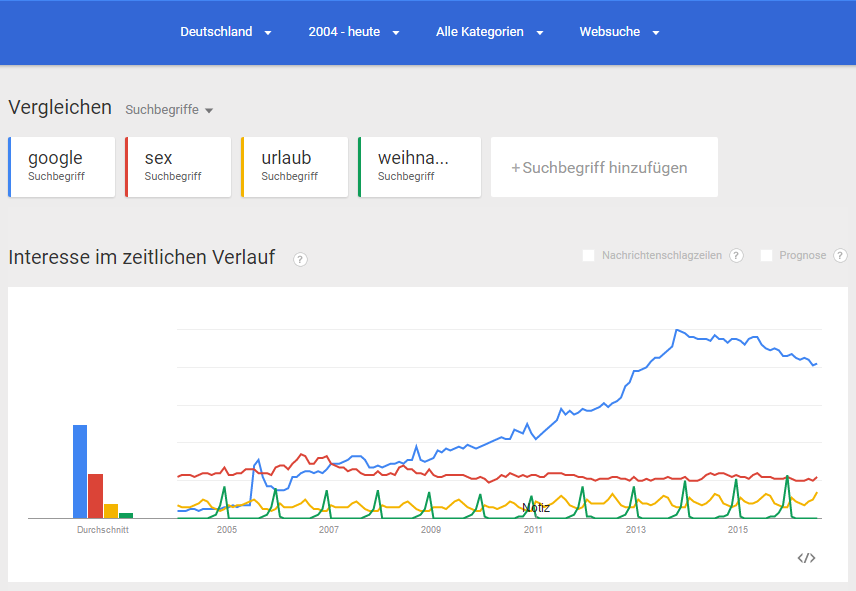Click the Durchschnitt label under bars
The image size is (856, 591).
coord(103,530)
